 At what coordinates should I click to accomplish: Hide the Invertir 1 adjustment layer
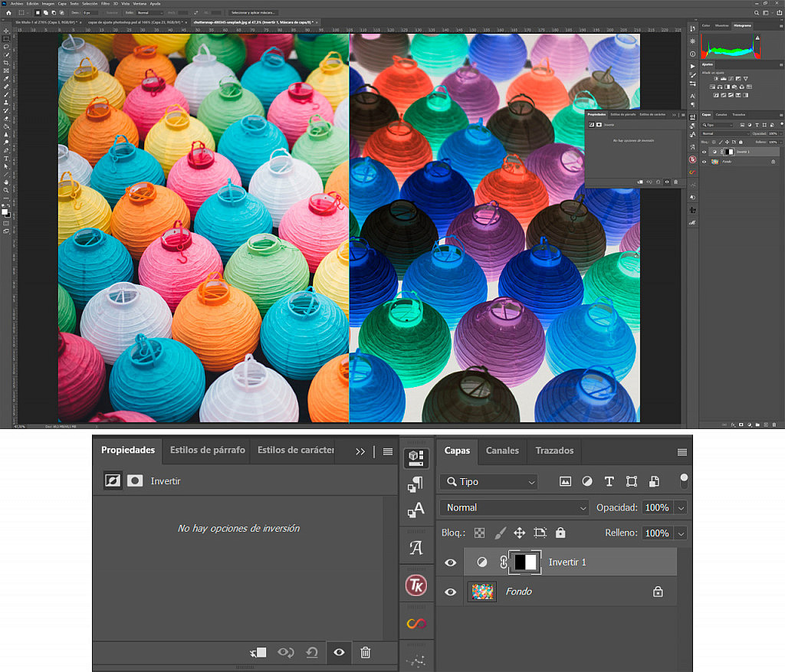click(450, 562)
